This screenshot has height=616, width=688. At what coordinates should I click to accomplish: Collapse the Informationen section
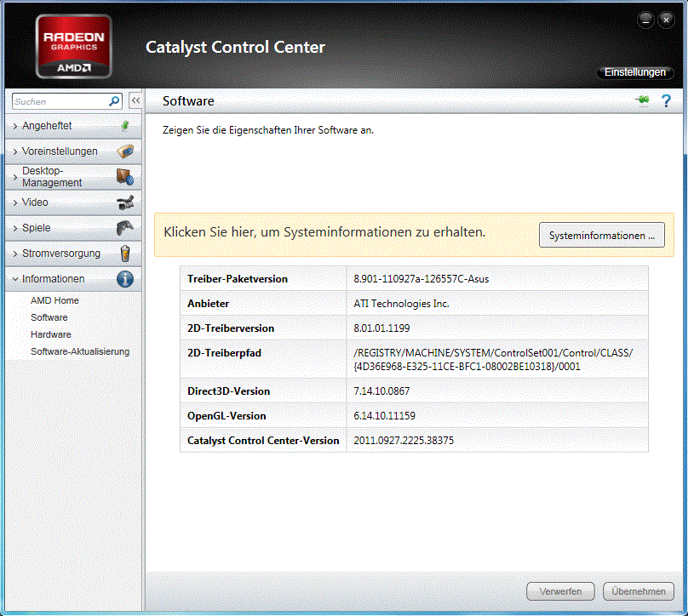coord(73,279)
